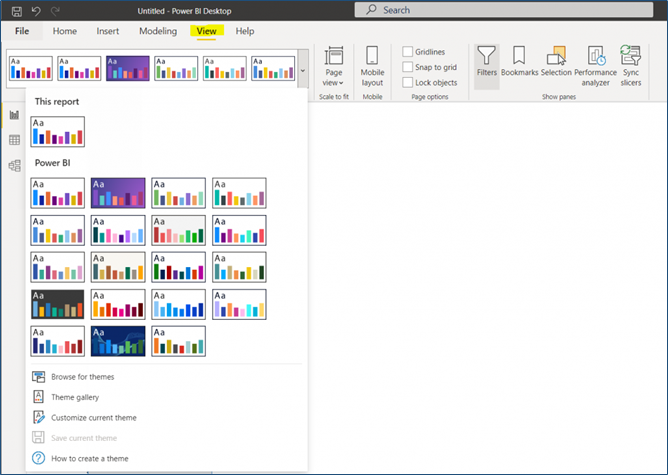This screenshot has width=668, height=475.
Task: Select the purple theme in ribbon strip
Action: (128, 68)
